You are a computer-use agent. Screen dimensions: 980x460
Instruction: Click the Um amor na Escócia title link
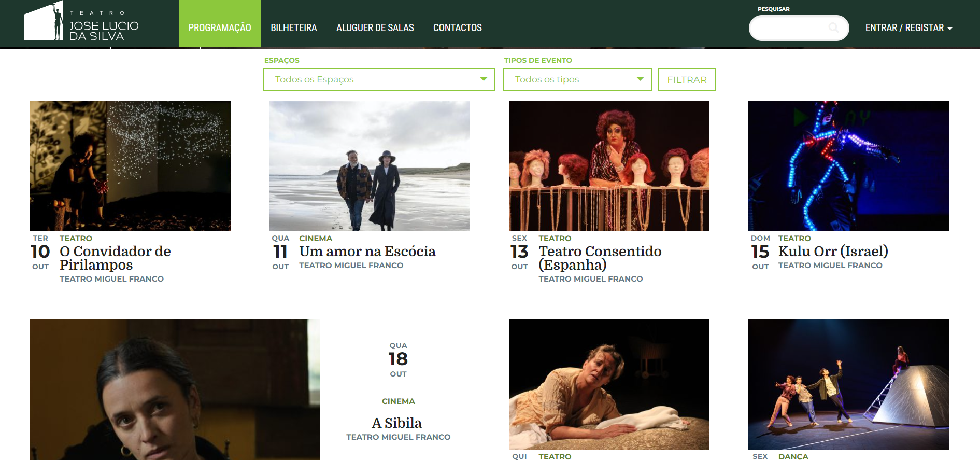[367, 252]
